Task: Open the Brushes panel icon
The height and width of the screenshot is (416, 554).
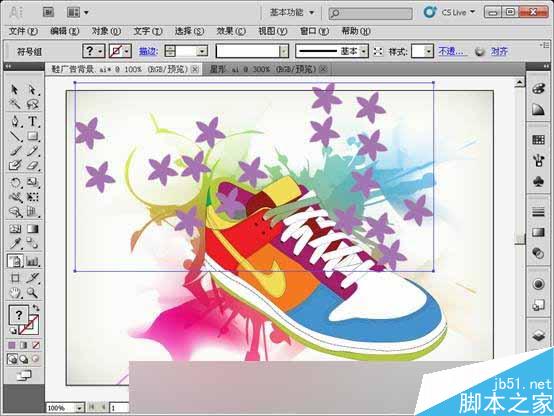Action: coord(538,161)
